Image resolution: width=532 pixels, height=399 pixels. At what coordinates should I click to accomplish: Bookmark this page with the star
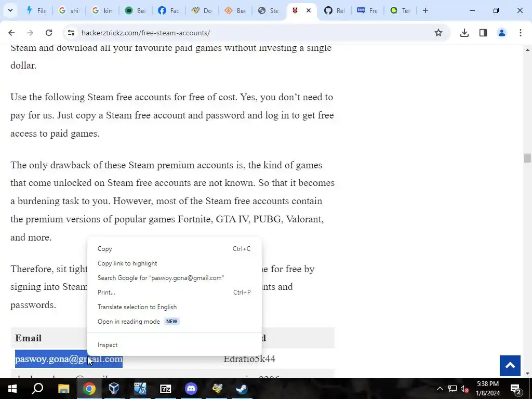pyautogui.click(x=438, y=33)
